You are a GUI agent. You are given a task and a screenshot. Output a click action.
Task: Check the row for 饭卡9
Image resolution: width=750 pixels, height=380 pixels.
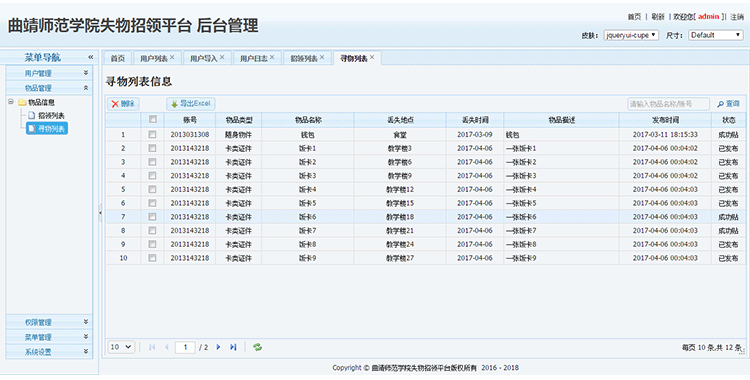[153, 258]
